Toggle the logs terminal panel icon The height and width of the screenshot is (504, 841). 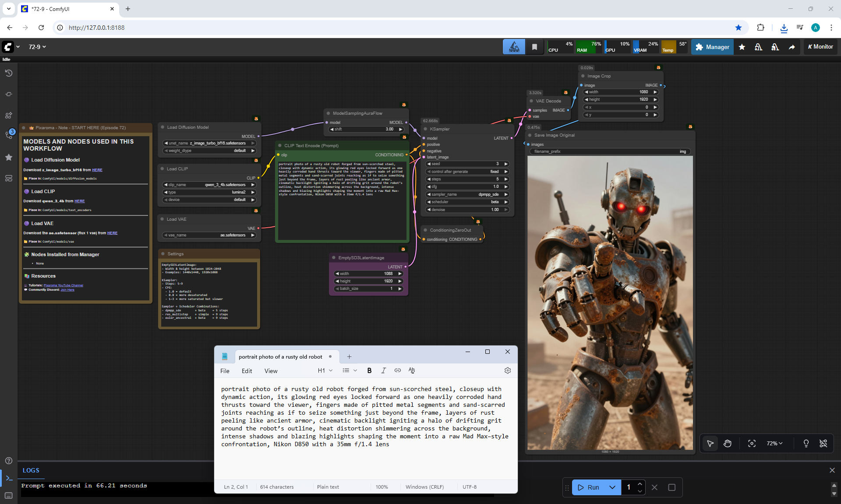(9, 478)
